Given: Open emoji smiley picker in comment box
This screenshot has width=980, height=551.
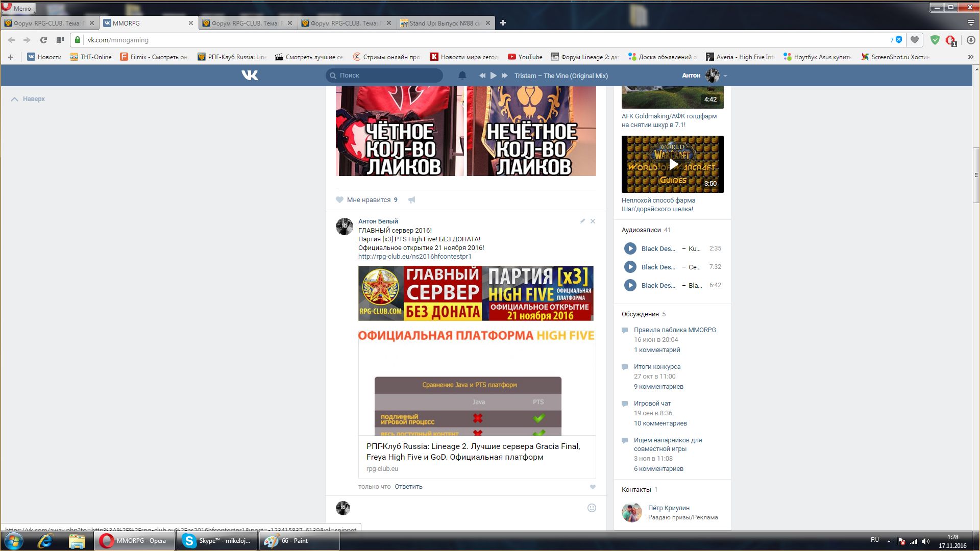Looking at the screenshot, I should click(x=592, y=508).
